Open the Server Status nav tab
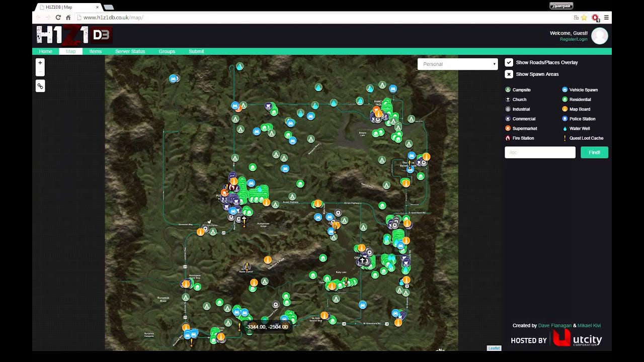This screenshot has height=362, width=644. 130,51
